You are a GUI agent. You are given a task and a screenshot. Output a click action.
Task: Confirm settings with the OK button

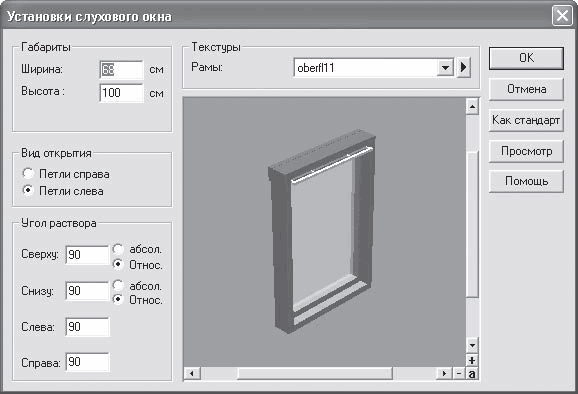pyautogui.click(x=526, y=58)
